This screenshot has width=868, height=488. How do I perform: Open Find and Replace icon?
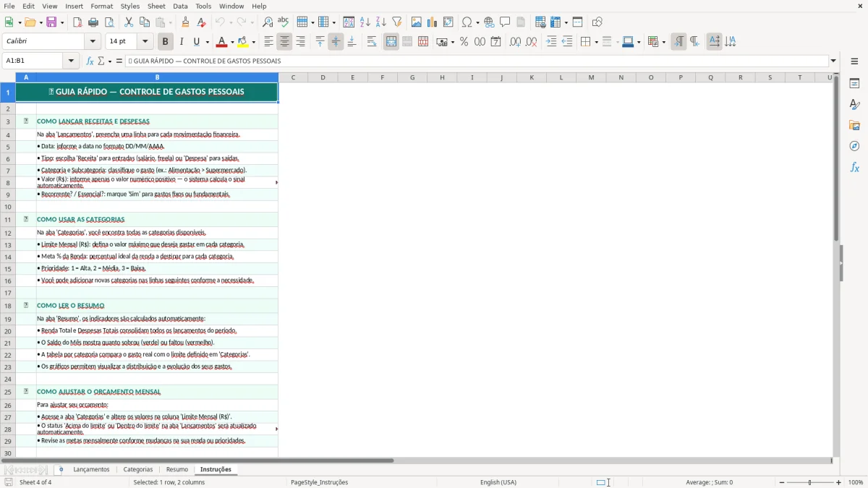tap(268, 22)
